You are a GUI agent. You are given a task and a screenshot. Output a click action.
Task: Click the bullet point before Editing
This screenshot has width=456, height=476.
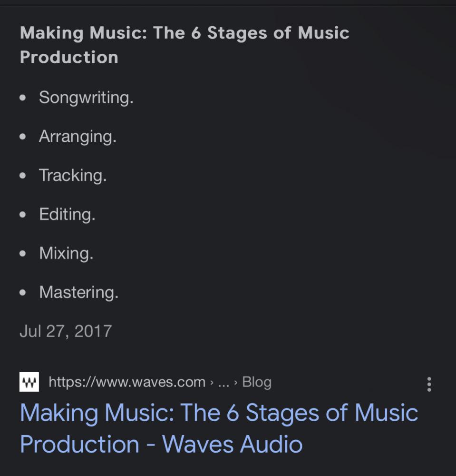coord(23,215)
